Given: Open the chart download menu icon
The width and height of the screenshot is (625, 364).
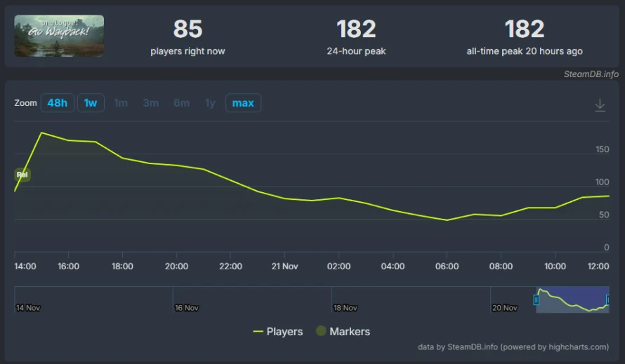Looking at the screenshot, I should pyautogui.click(x=600, y=105).
